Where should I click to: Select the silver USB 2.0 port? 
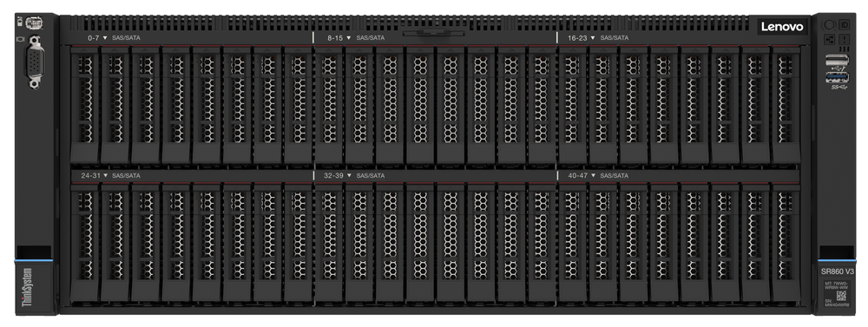click(837, 60)
